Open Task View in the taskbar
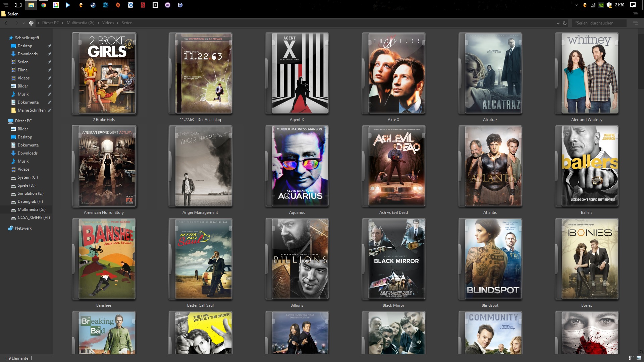The image size is (644, 362). pyautogui.click(x=18, y=5)
